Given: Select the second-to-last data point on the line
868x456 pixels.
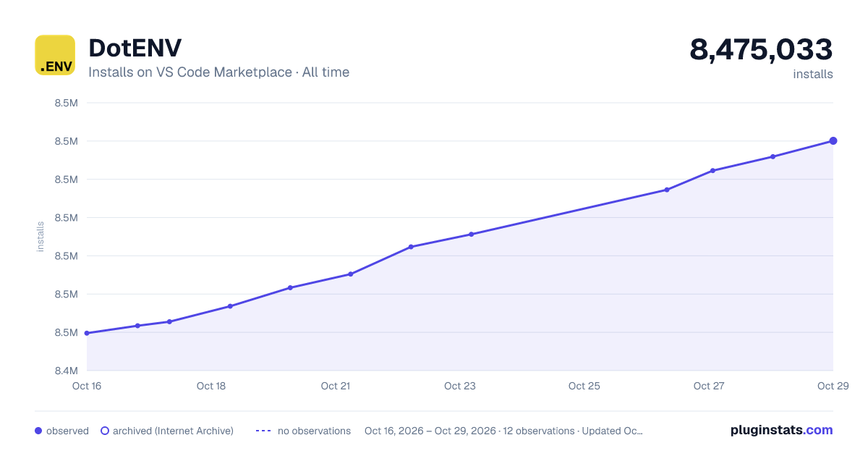Looking at the screenshot, I should [x=773, y=156].
